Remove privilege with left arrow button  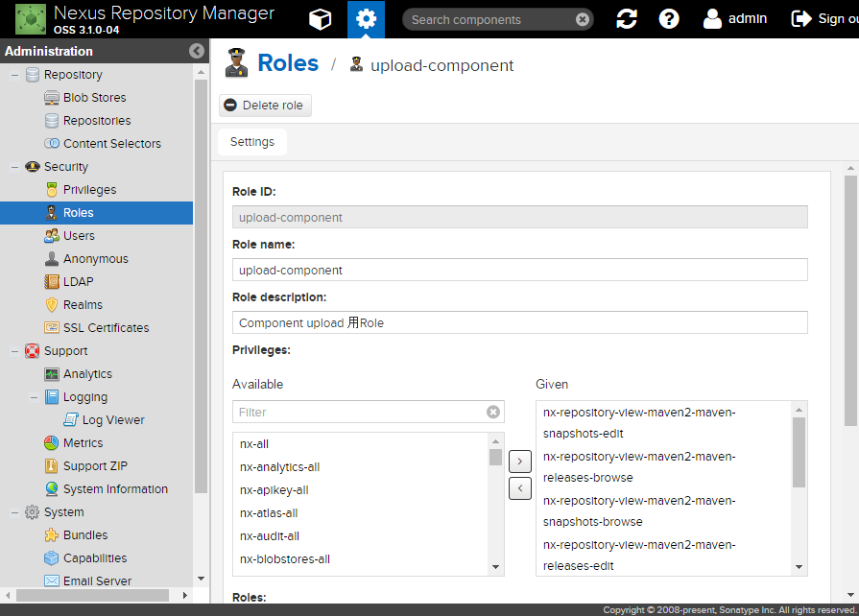[520, 488]
